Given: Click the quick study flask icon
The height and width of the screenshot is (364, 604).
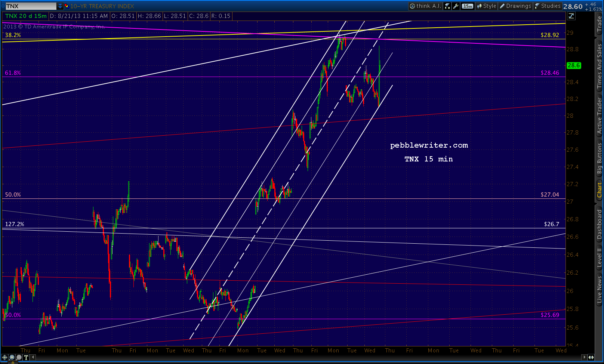Looking at the screenshot, I should (447, 6).
